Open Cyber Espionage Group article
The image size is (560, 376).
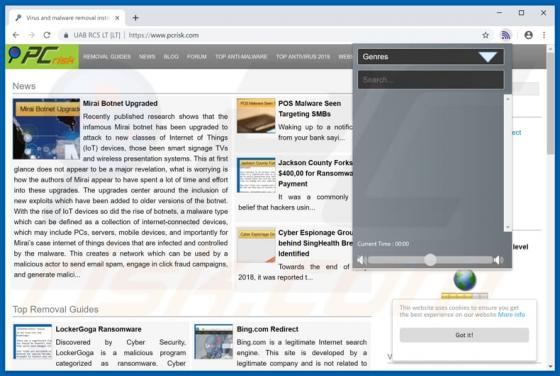tap(315, 243)
